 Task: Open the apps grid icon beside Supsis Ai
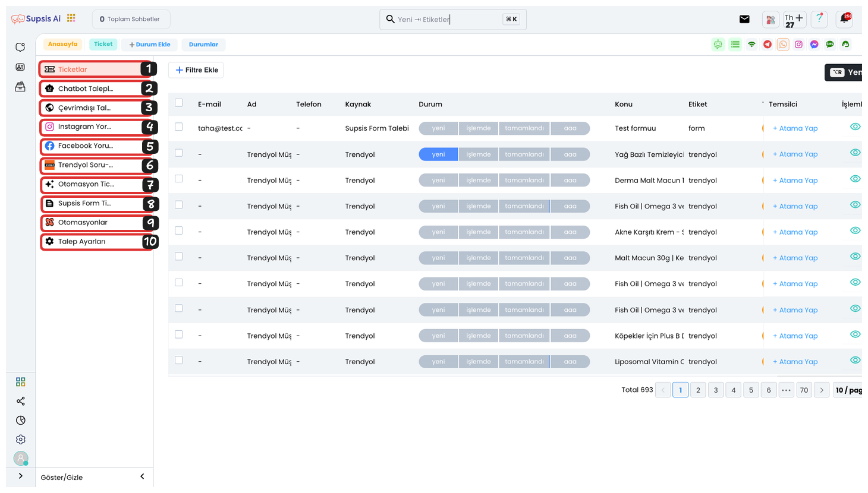coord(71,18)
